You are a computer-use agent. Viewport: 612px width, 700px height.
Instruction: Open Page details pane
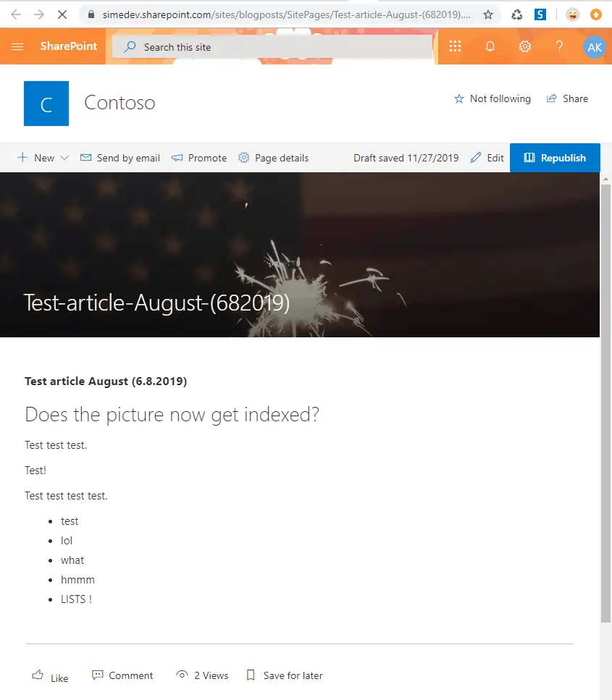point(274,158)
